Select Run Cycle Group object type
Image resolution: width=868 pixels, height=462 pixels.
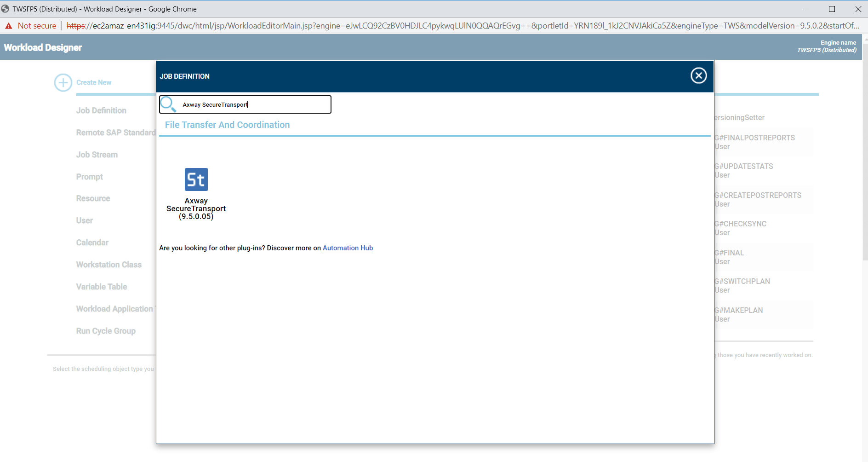[x=106, y=331]
